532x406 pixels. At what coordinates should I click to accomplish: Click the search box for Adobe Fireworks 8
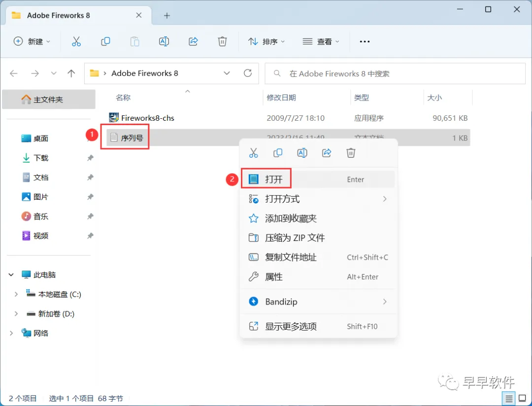395,73
